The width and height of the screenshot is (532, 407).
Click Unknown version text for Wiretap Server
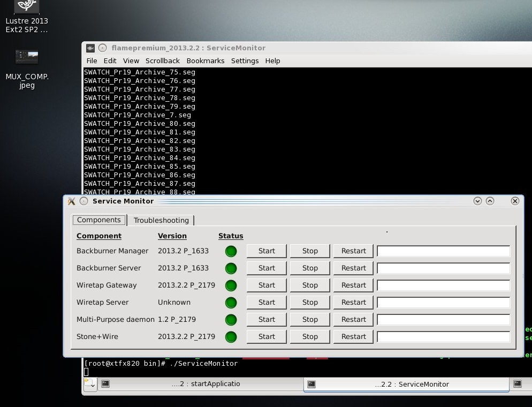[x=174, y=303]
